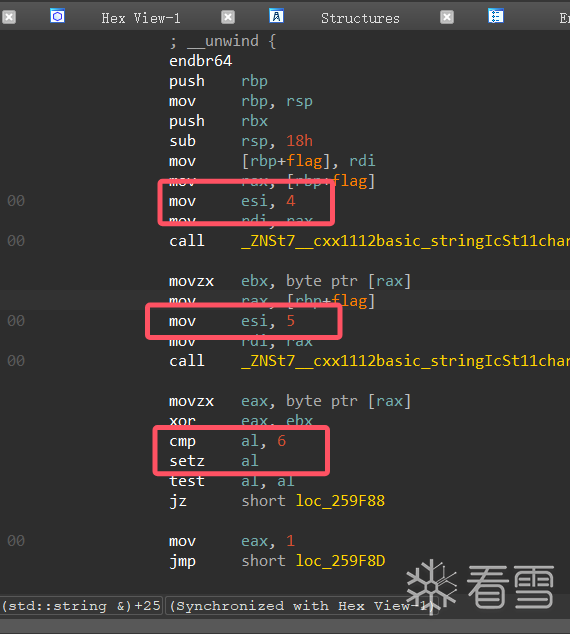This screenshot has width=570, height=634.
Task: Switch to the Structures tab
Action: click(x=360, y=18)
